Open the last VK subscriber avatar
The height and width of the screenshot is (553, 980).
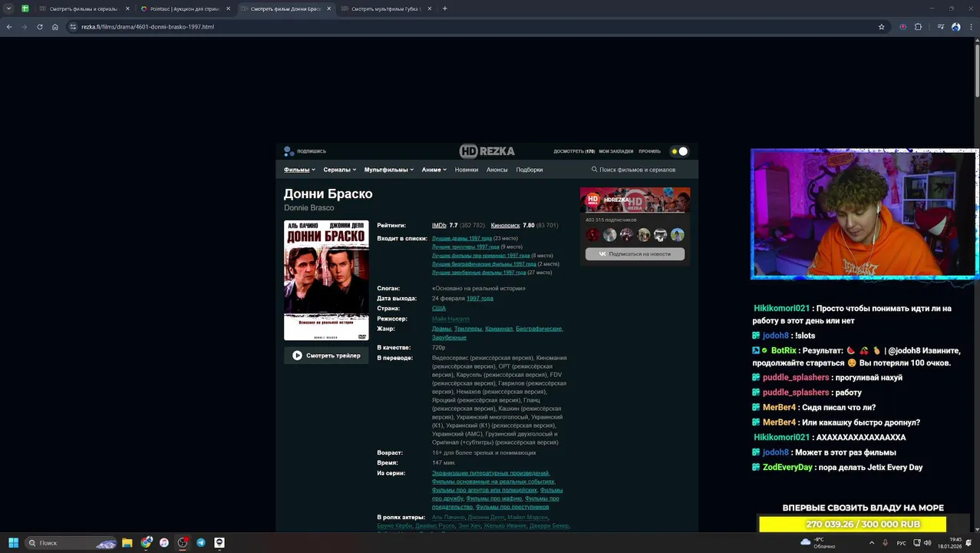click(678, 235)
